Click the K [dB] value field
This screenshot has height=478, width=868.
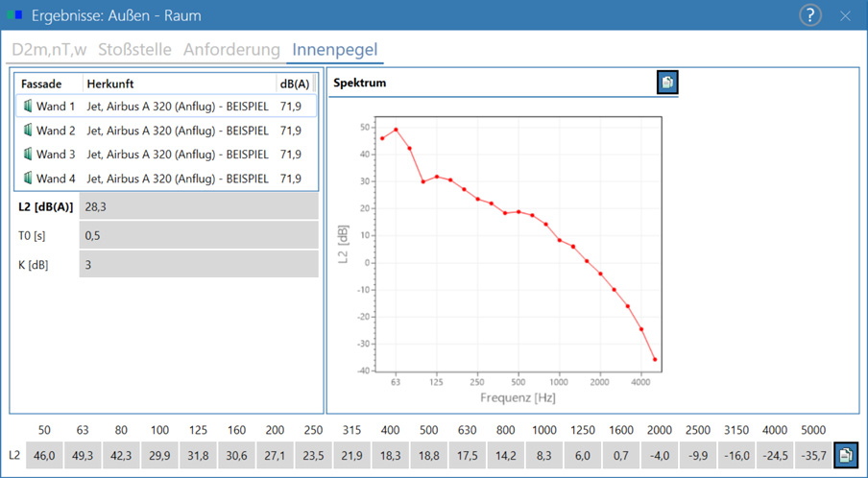(199, 265)
